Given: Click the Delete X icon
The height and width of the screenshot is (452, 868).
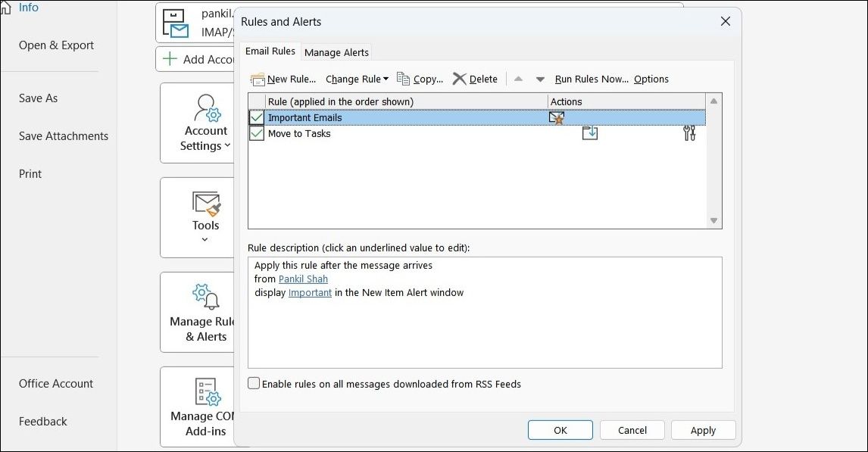Looking at the screenshot, I should pyautogui.click(x=459, y=79).
